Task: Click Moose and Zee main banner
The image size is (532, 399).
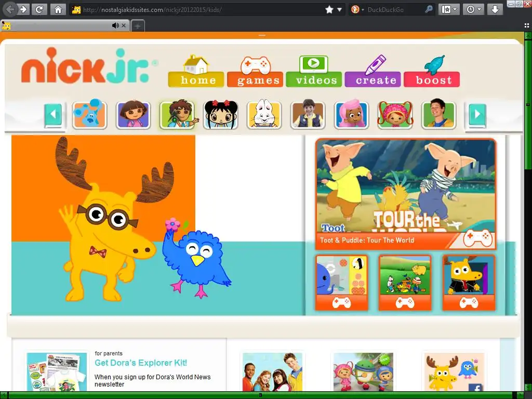Action: 158,225
